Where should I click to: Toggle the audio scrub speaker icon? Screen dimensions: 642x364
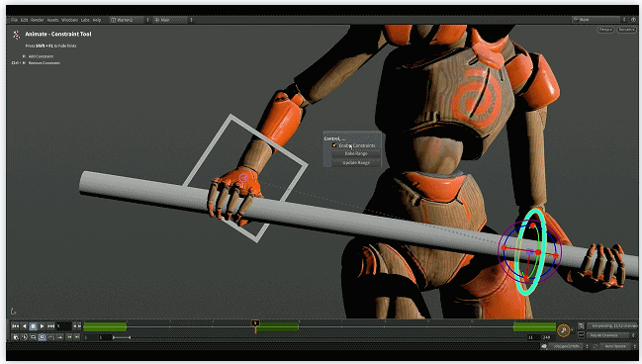(x=24, y=337)
